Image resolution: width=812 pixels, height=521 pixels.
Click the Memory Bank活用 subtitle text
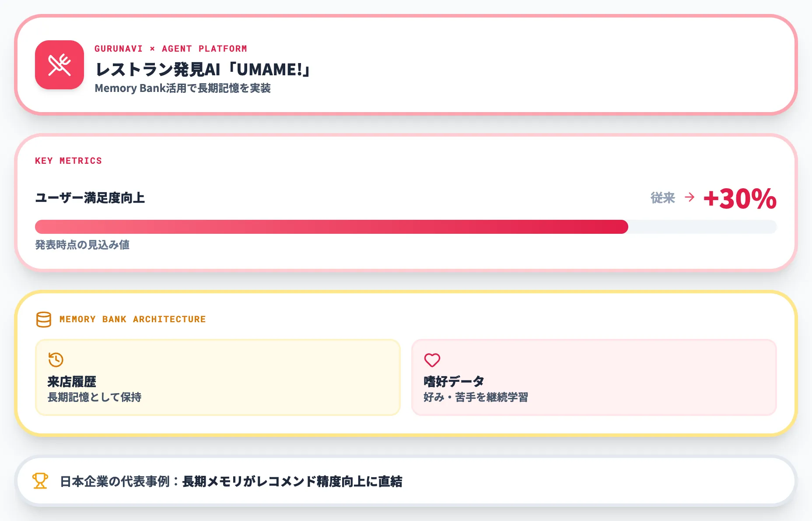182,88
